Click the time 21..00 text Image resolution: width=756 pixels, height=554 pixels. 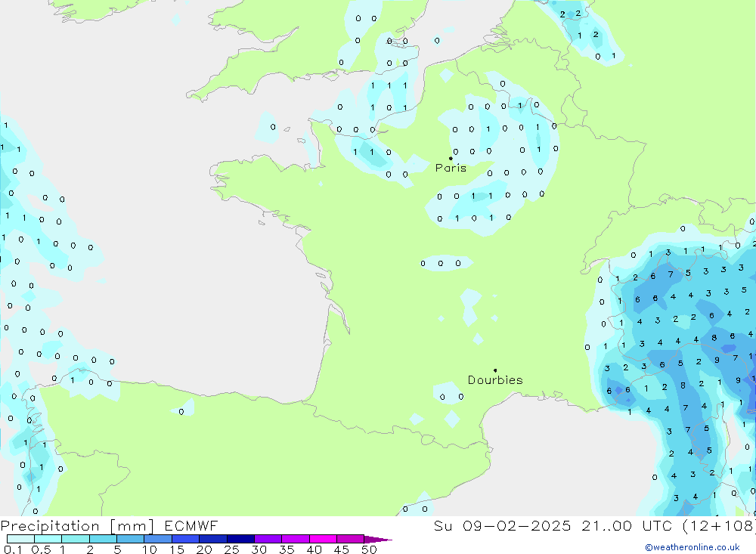tap(606, 525)
